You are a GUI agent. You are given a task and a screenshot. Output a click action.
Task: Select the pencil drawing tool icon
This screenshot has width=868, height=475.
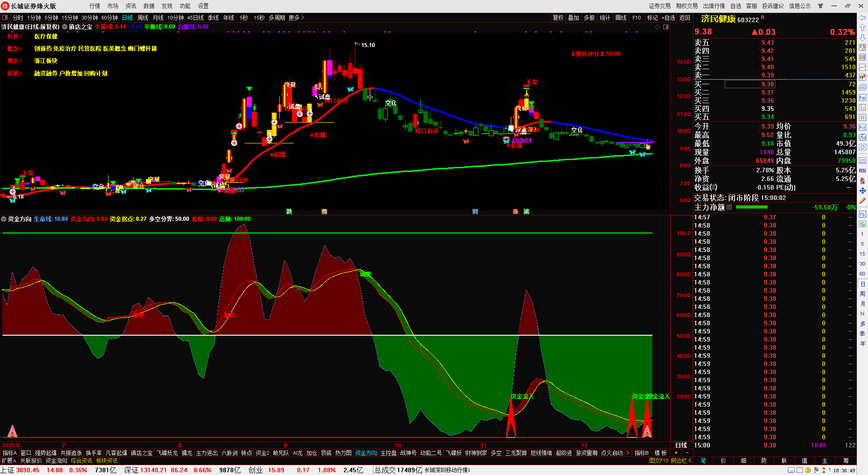coord(863,200)
